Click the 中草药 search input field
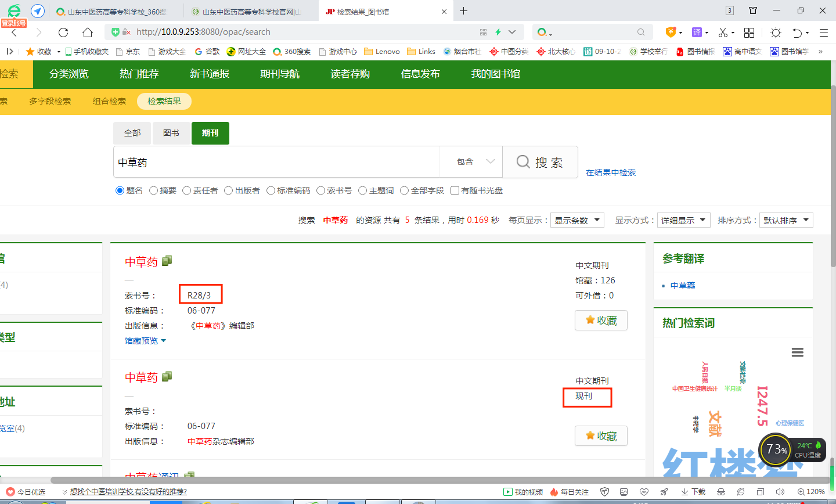Image resolution: width=836 pixels, height=504 pixels. point(276,162)
